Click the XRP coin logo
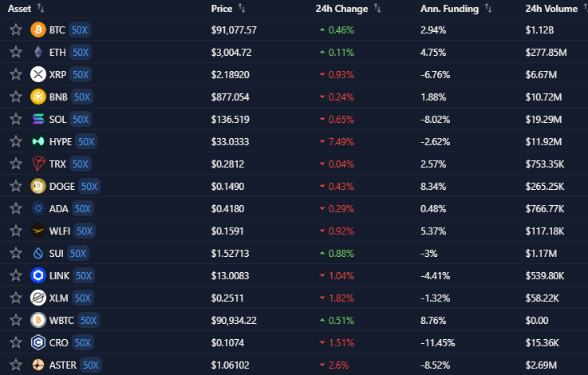The image size is (588, 375). (37, 74)
